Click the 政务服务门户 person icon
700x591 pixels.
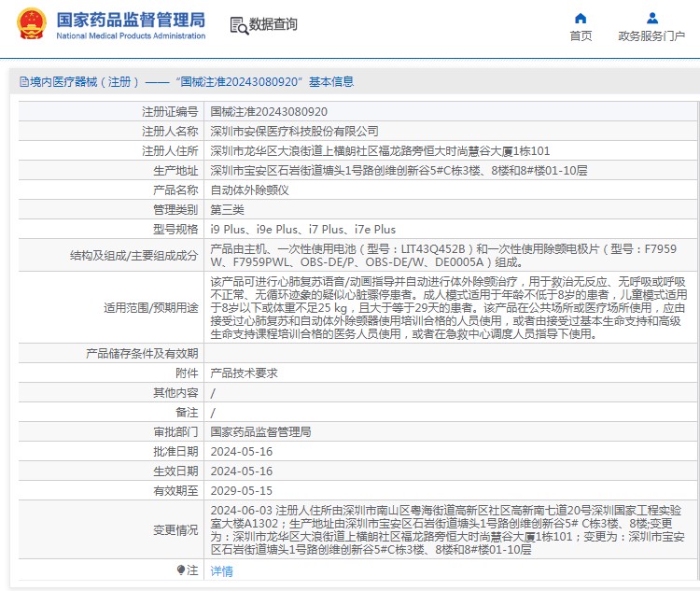tap(652, 18)
